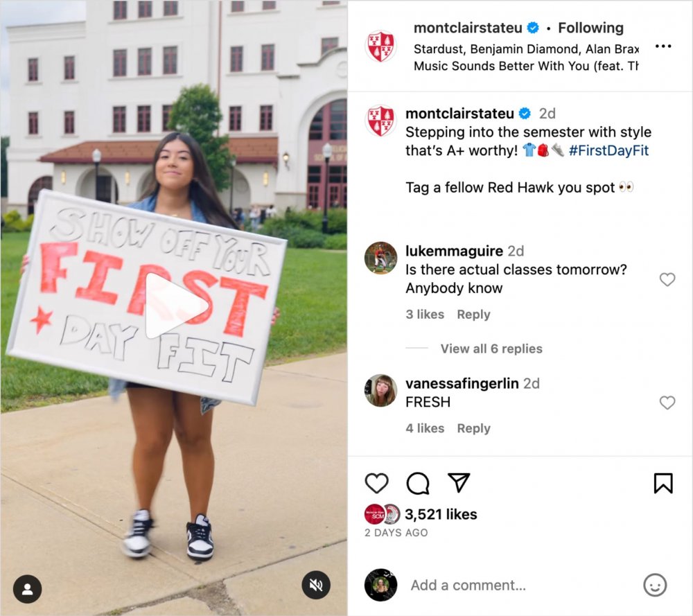The height and width of the screenshot is (616, 693).
Task: View the 3,521 likes list
Action: click(x=441, y=514)
